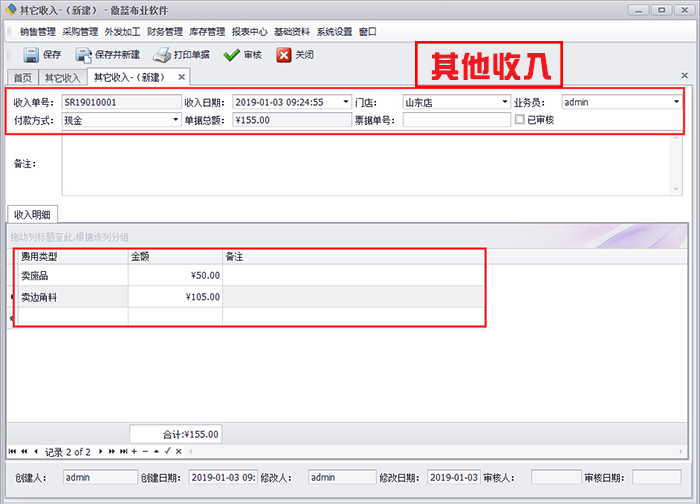Open the 业务员 salesperson dropdown

pyautogui.click(x=676, y=102)
